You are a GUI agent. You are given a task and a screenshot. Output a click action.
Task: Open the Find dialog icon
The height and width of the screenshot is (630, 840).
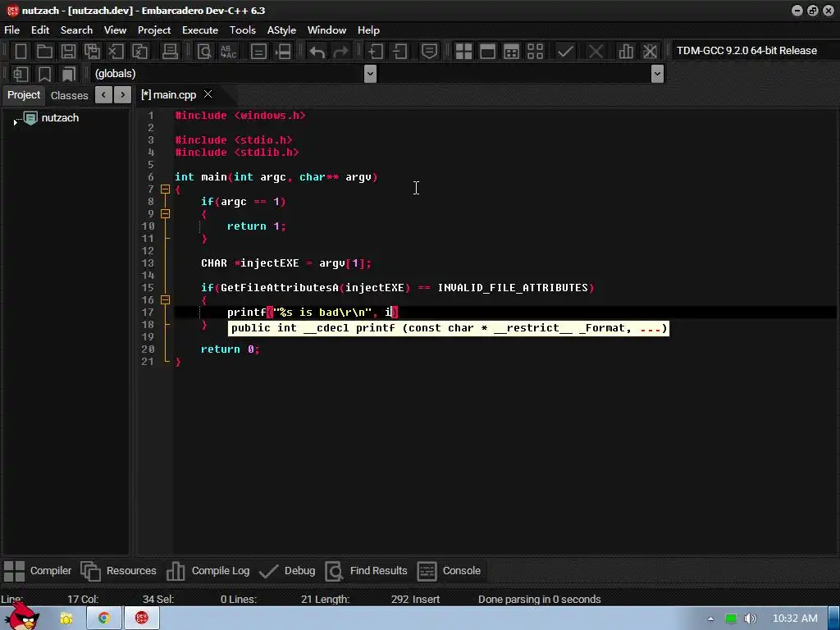[x=204, y=52]
